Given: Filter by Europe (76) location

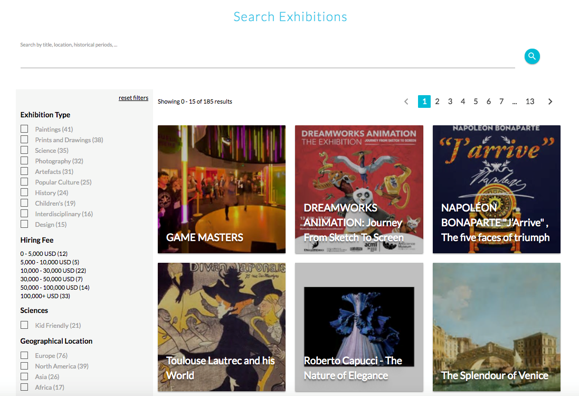Looking at the screenshot, I should coord(24,355).
